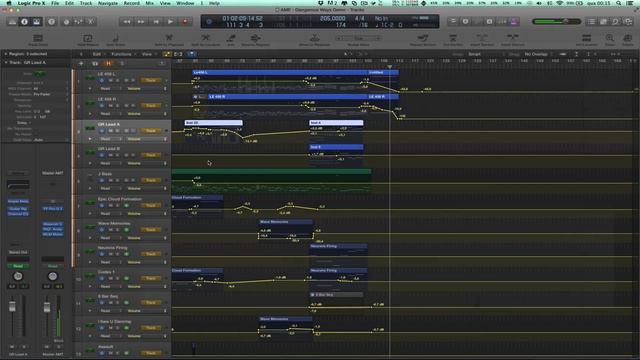Toggle Catch Playhead button
640x360 pixels.
(191, 54)
